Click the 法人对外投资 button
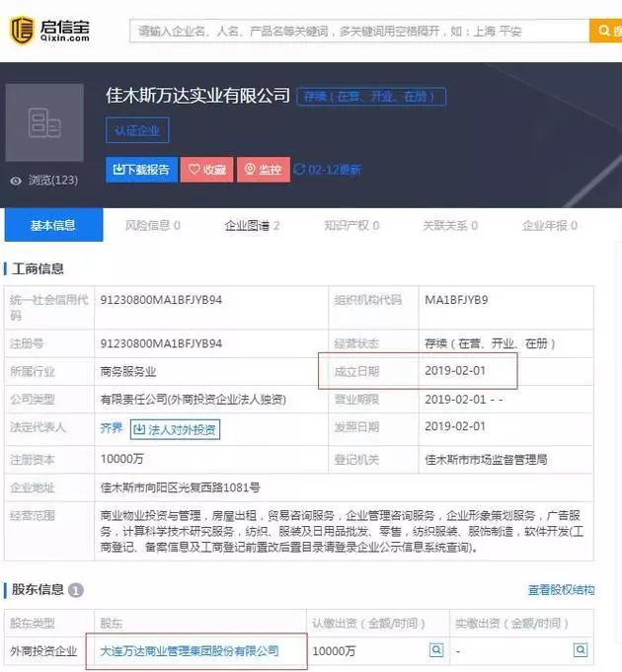The width and height of the screenshot is (622, 672). coord(175,429)
